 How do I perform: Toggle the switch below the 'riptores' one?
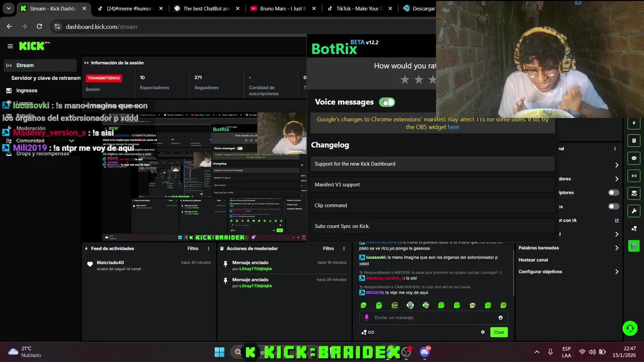pos(613,207)
